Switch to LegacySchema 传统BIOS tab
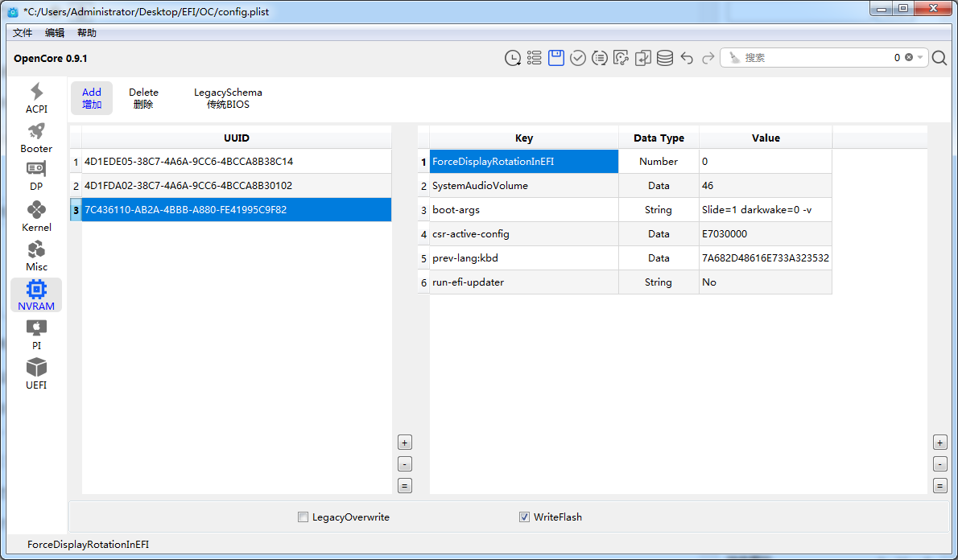Viewport: 958px width, 560px height. click(228, 98)
